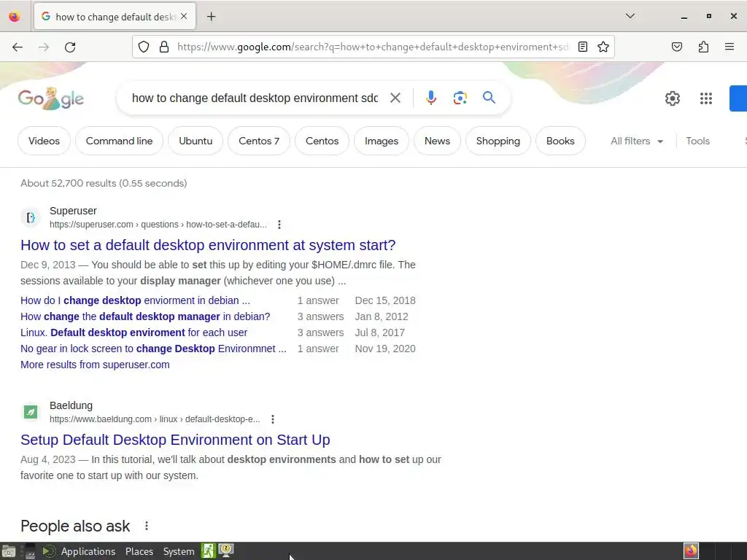Switch to Shopping results

tap(498, 141)
